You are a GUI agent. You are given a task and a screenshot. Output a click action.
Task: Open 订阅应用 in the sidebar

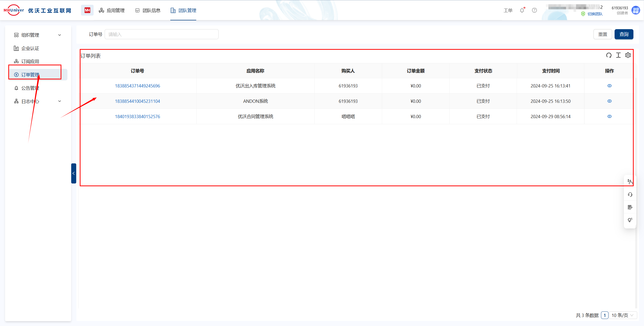30,62
